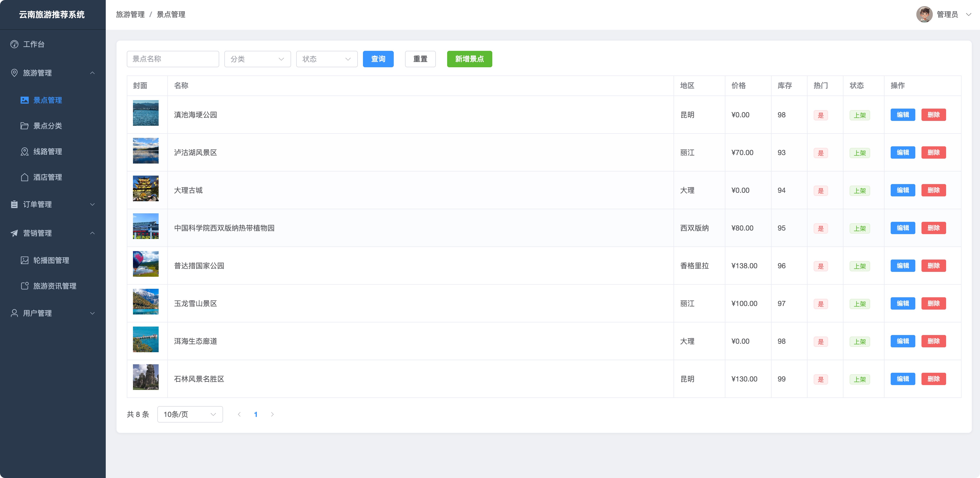Go to 线路管理 map pin icon
This screenshot has height=478, width=980.
click(x=24, y=151)
